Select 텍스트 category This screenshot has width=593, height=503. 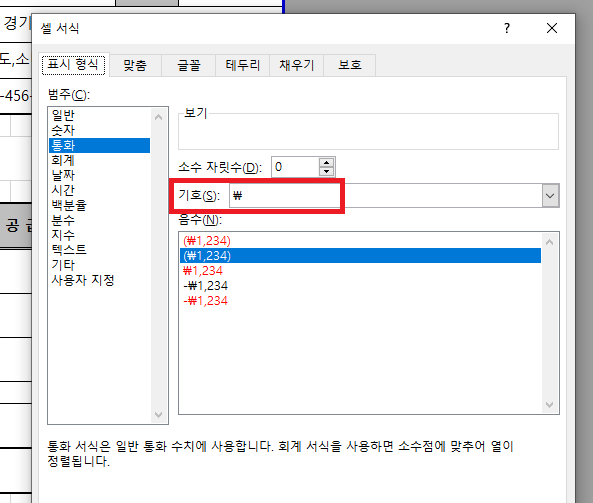[100, 250]
